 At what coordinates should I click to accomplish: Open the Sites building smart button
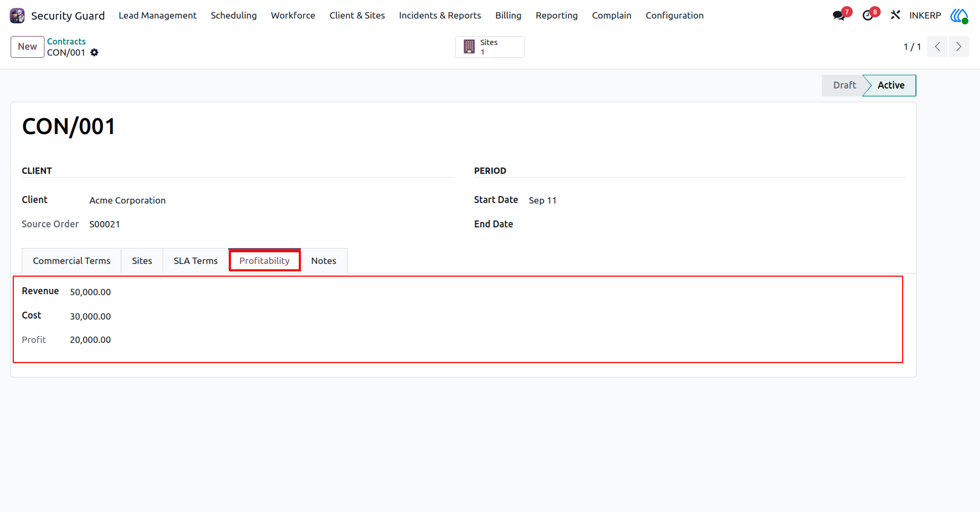click(x=490, y=47)
